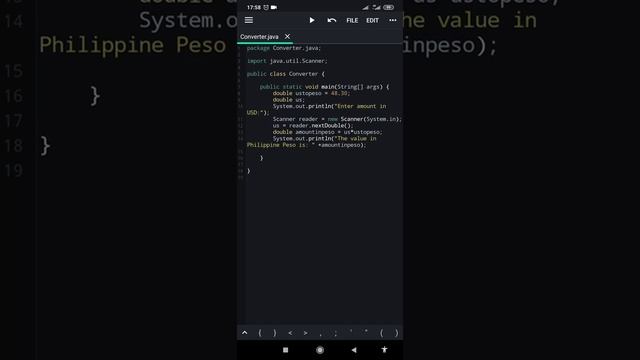Viewport: 640px width, 360px height.
Task: Tap the Android recents square button
Action: tap(285, 350)
